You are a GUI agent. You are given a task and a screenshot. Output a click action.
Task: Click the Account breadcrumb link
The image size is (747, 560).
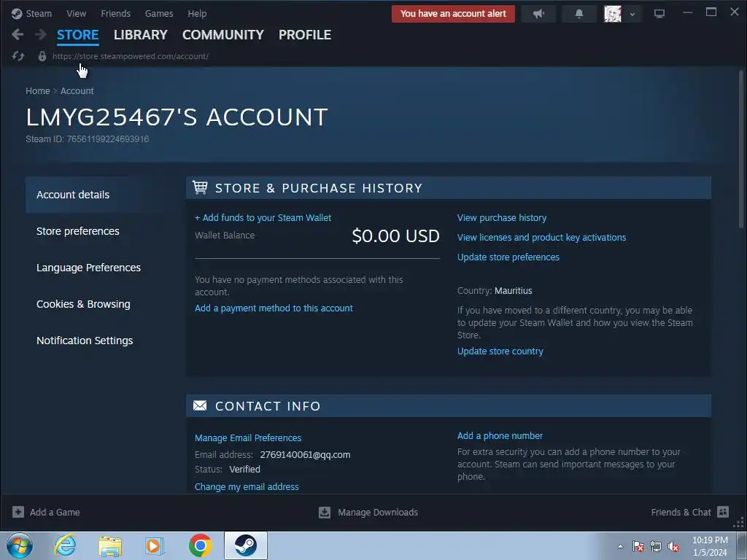[x=77, y=90]
